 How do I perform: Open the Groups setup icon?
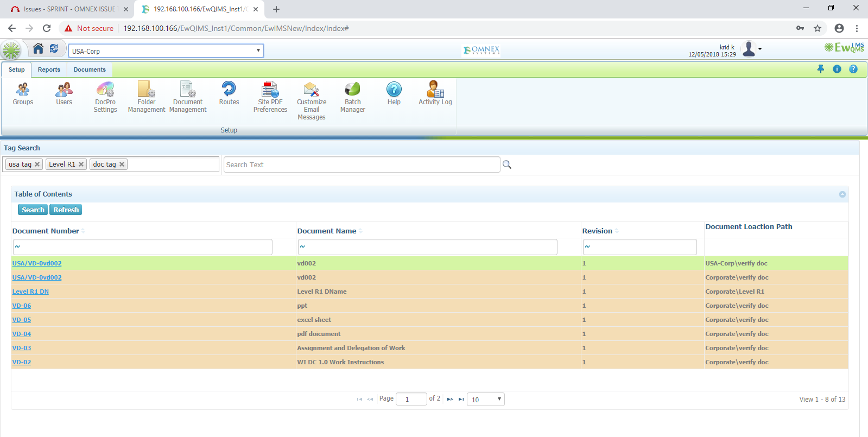[23, 94]
